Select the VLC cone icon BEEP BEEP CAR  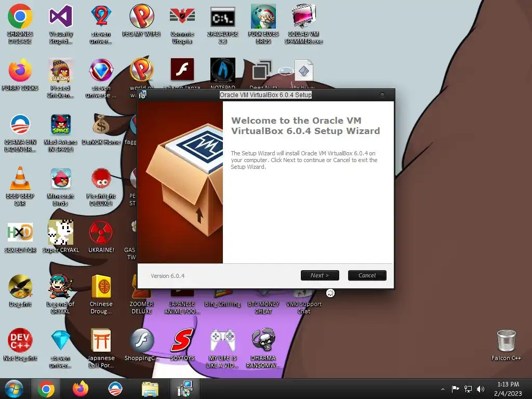(x=20, y=187)
